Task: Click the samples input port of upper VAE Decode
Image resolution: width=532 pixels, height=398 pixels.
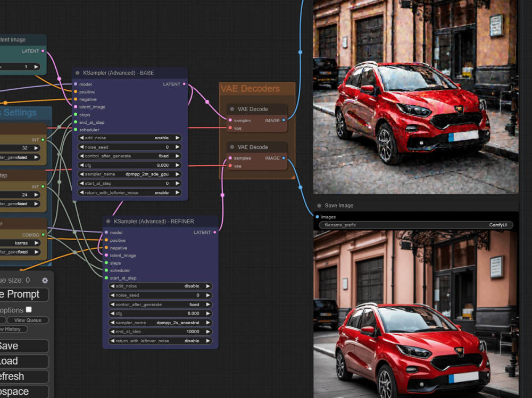Action: (230, 120)
